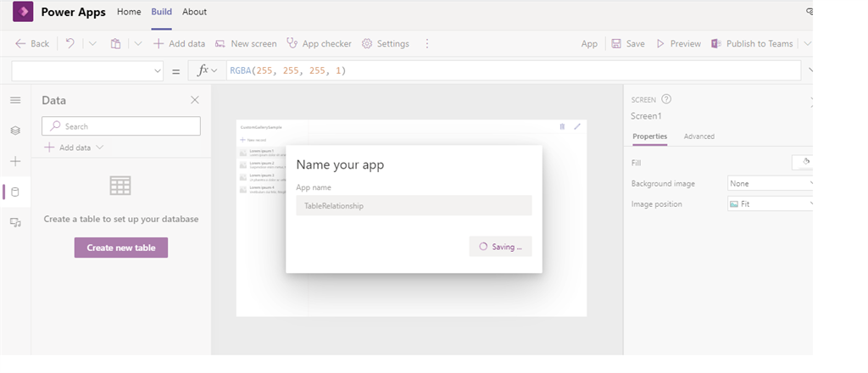The width and height of the screenshot is (868, 373).
Task: Click the Power Apps logo icon
Action: (23, 12)
